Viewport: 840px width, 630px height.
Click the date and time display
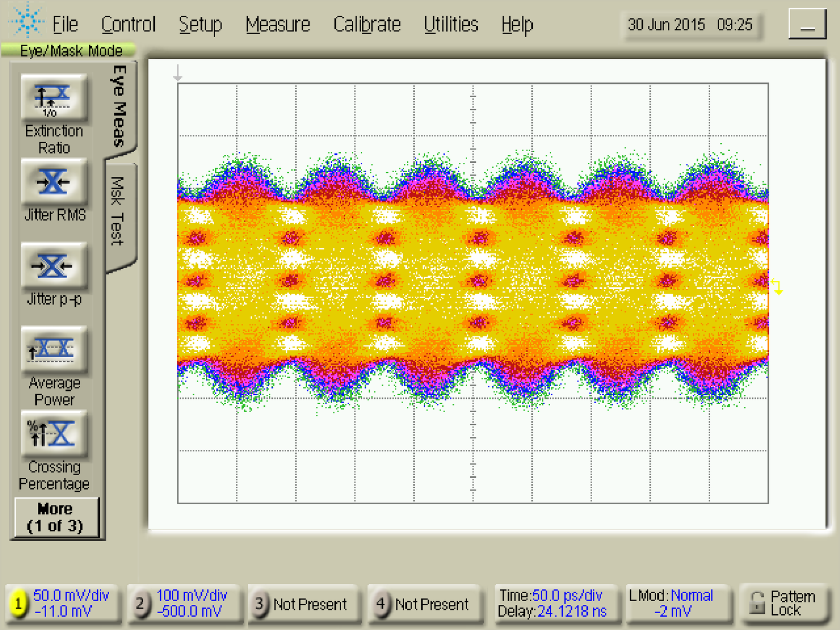[690, 25]
